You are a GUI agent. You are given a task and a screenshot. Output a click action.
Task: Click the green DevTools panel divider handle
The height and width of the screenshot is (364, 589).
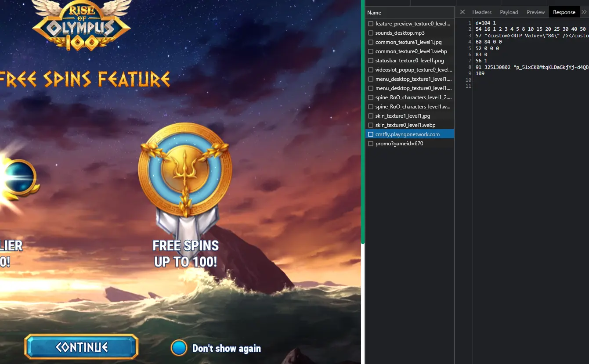coord(363,123)
